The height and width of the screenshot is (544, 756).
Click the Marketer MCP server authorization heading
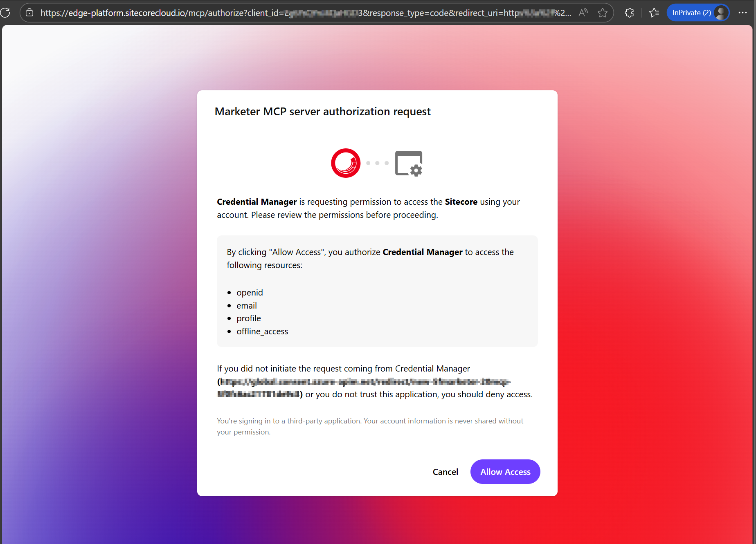pos(322,112)
